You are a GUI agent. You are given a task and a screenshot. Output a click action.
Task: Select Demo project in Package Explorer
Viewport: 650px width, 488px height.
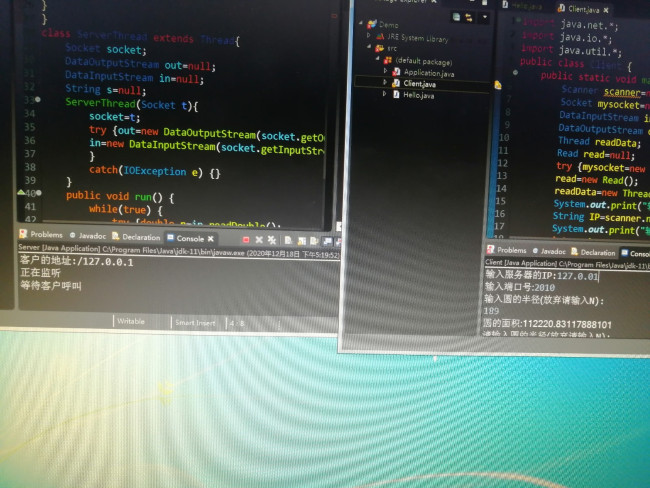click(x=388, y=25)
